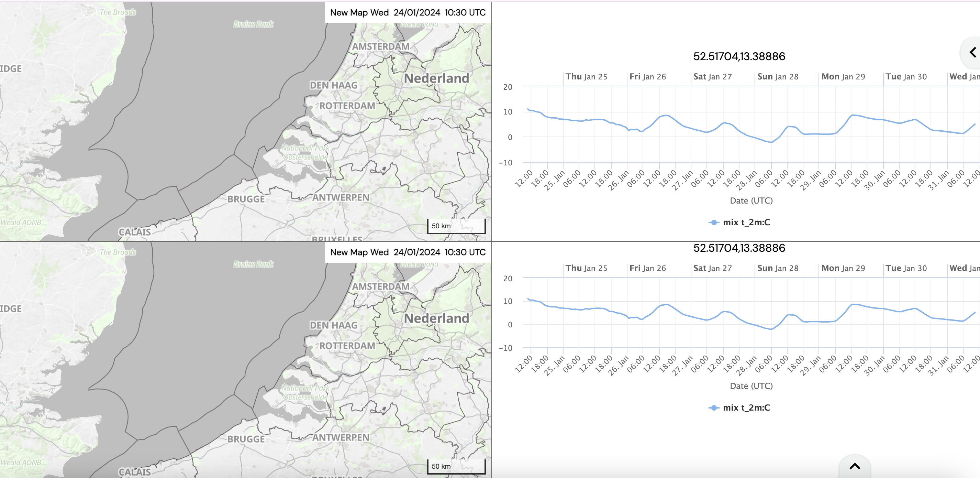Click Nederland label on bottom map

pos(436,318)
